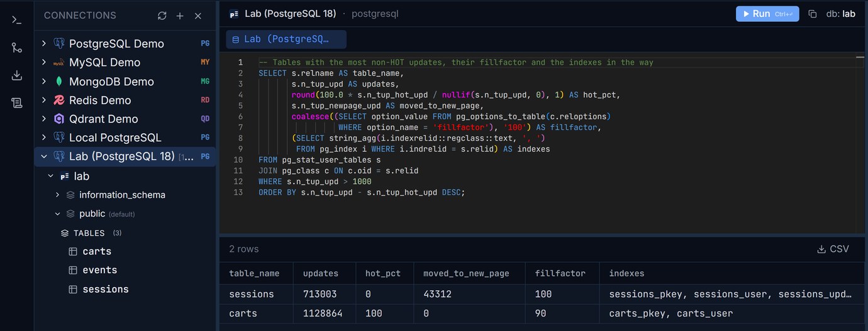The height and width of the screenshot is (331, 868).
Task: Click the 'postgresql' label in header
Action: 375,14
